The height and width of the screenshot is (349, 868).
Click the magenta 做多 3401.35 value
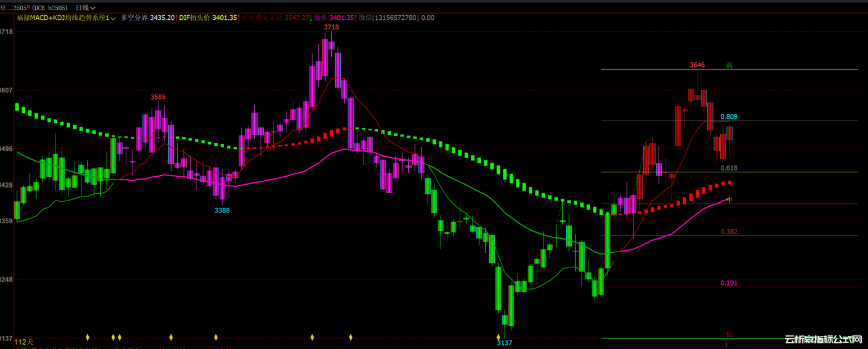click(334, 18)
